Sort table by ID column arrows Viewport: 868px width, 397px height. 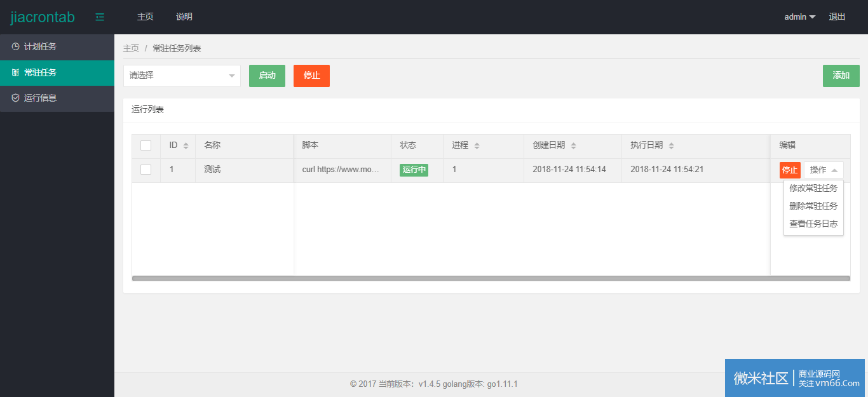(x=186, y=145)
